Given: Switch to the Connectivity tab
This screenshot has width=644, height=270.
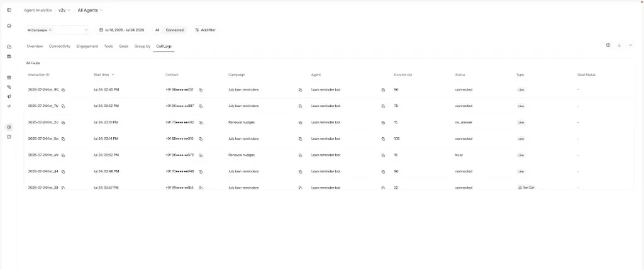Looking at the screenshot, I should click(60, 47).
